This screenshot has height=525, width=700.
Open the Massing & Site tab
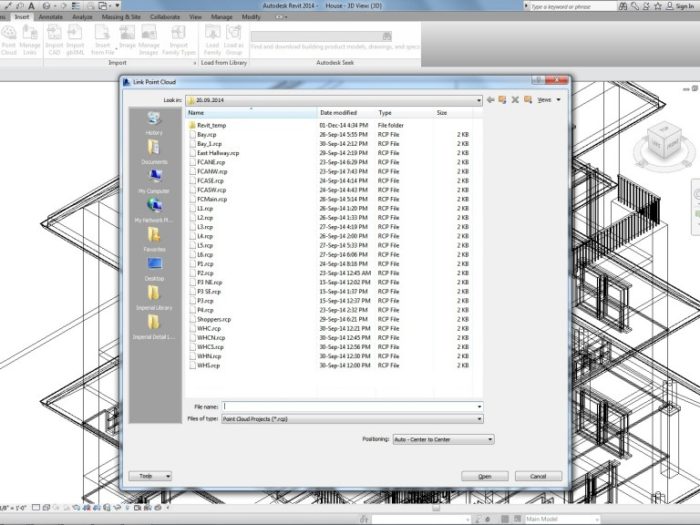point(121,17)
